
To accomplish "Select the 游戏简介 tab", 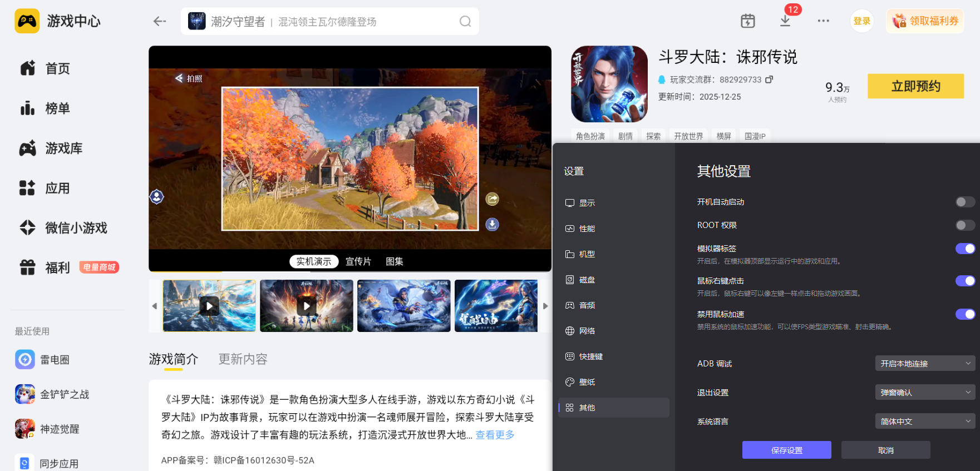I will 174,359.
